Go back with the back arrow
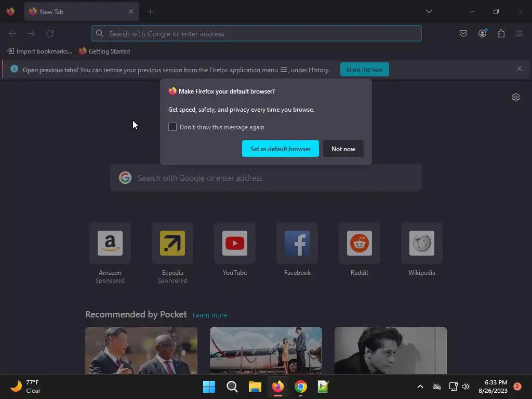 coord(12,34)
